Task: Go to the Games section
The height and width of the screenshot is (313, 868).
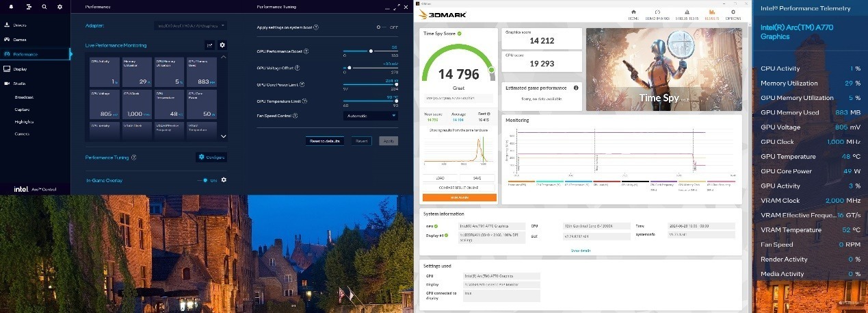Action: click(35, 39)
